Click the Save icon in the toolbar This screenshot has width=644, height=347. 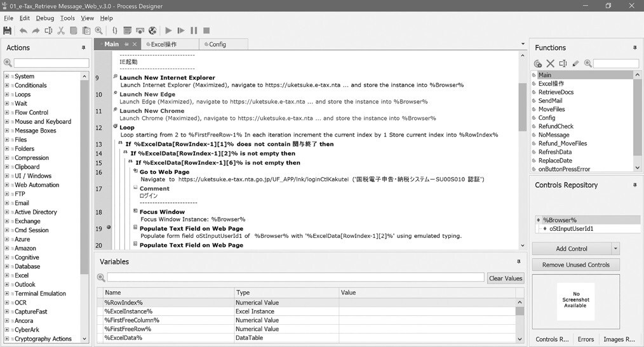pyautogui.click(x=8, y=30)
